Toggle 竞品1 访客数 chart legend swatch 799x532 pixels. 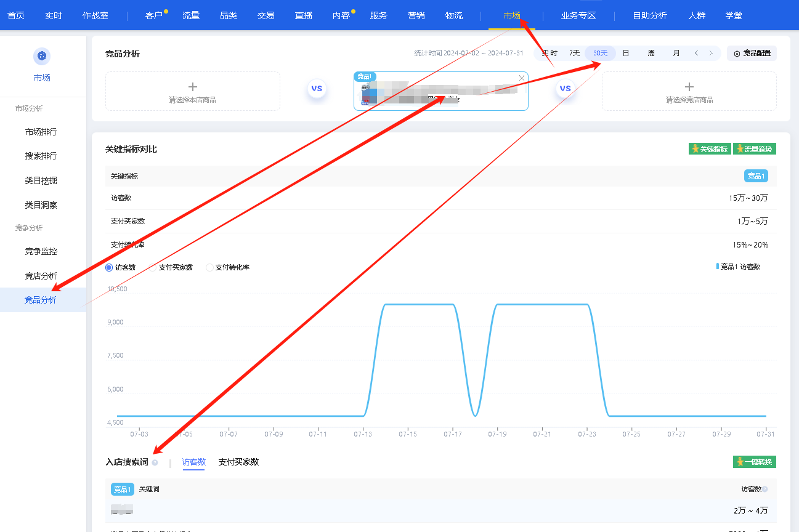718,267
